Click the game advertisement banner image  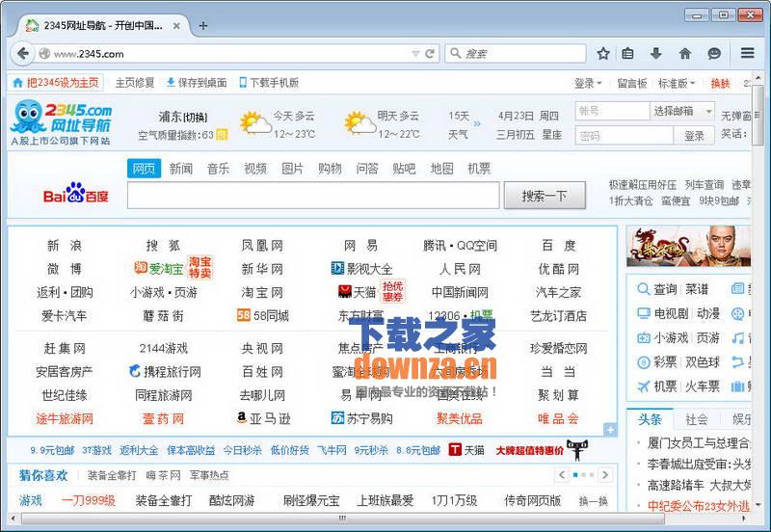pos(689,246)
